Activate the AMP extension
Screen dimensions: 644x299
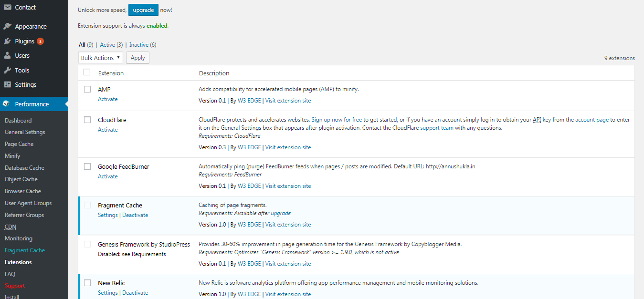108,99
